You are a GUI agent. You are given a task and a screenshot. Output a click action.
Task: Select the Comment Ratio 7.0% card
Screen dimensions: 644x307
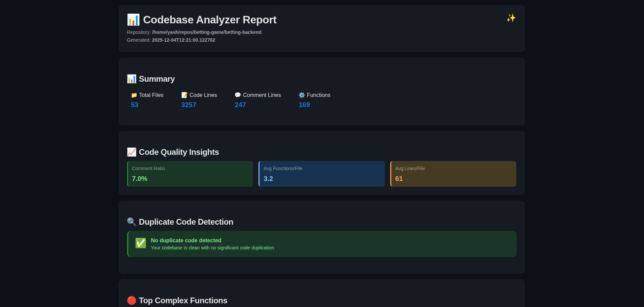pos(190,174)
